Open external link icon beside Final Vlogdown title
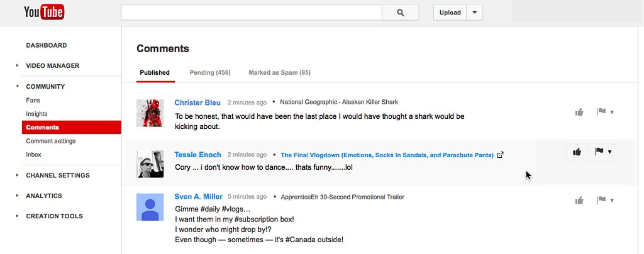 pyautogui.click(x=500, y=155)
